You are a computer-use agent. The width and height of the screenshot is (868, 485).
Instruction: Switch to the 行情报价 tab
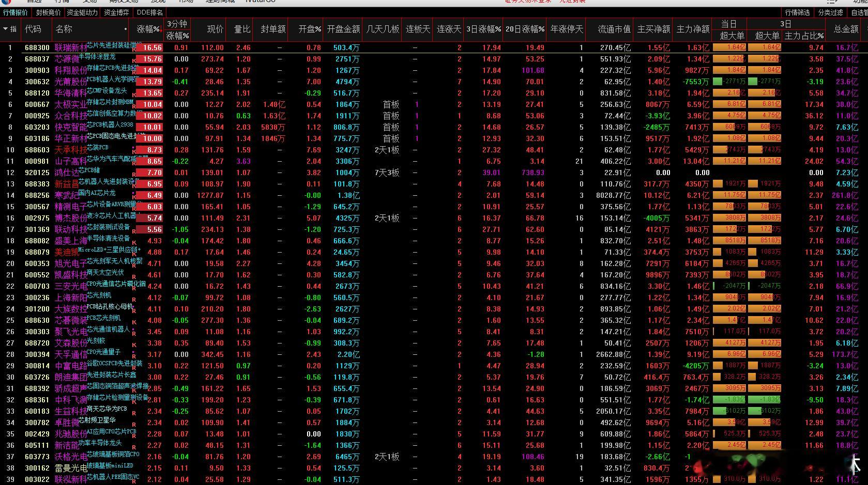tap(16, 12)
